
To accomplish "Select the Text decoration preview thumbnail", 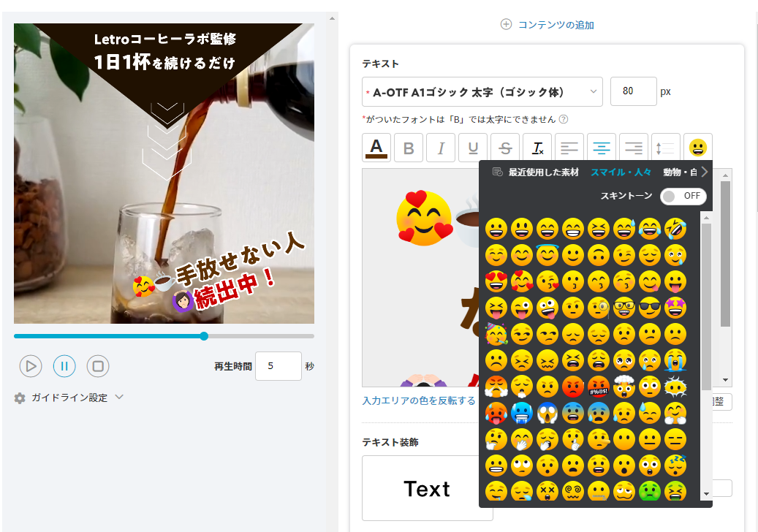I will pos(428,488).
